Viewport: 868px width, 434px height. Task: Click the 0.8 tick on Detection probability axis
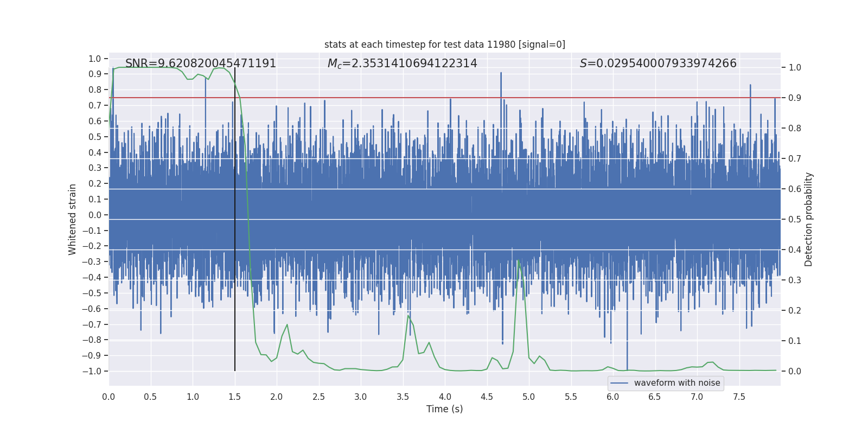(795, 128)
